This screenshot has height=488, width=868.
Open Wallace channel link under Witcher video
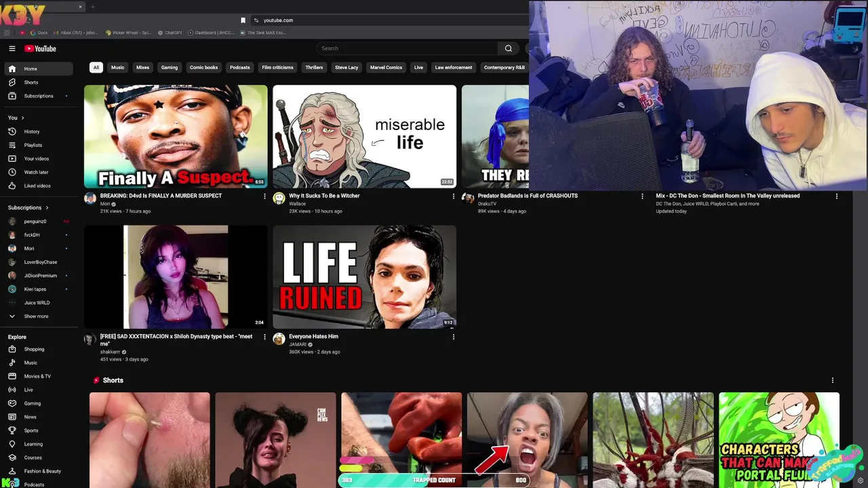(x=297, y=204)
